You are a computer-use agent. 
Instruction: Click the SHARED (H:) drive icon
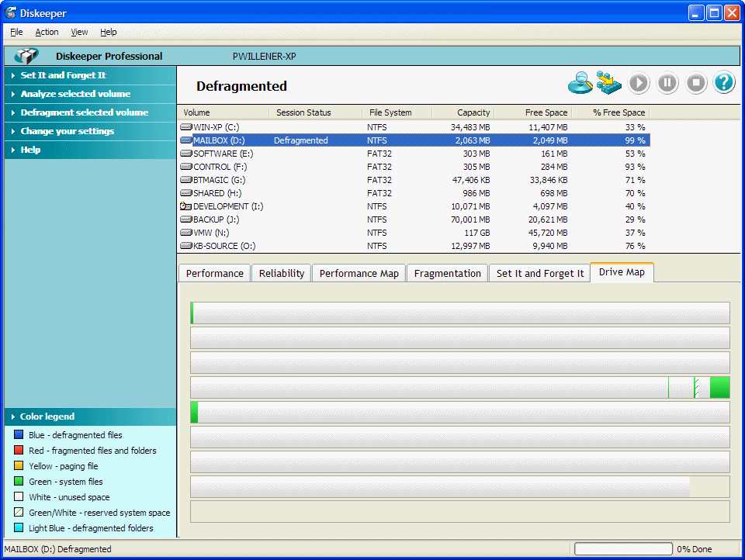tap(185, 193)
